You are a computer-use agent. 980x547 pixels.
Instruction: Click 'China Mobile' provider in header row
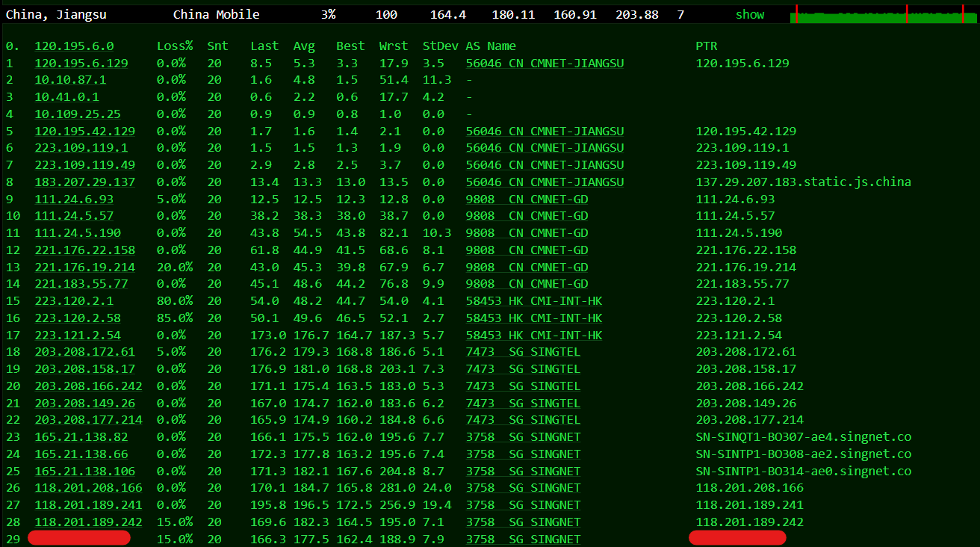(217, 14)
